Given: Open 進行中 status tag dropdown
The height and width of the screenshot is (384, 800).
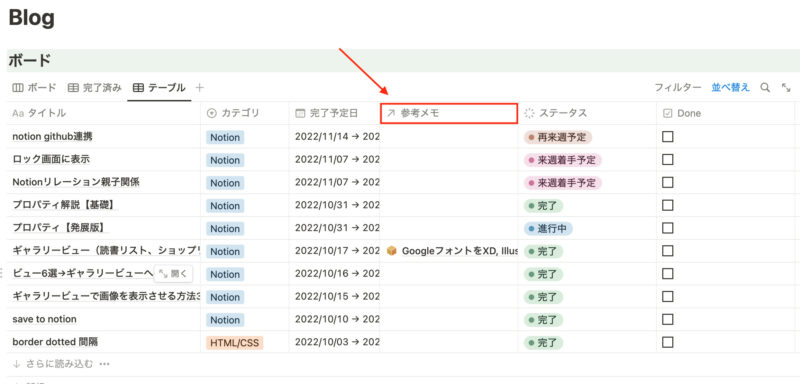Looking at the screenshot, I should (x=548, y=228).
